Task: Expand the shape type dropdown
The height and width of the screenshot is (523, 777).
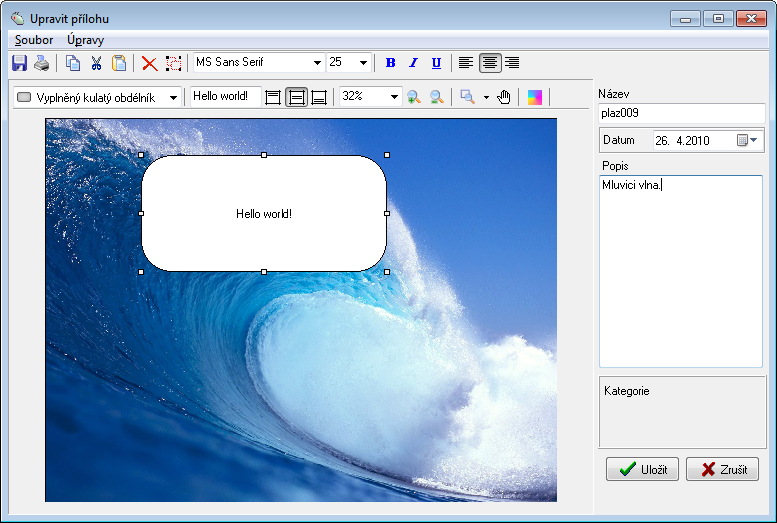Action: pos(173,97)
